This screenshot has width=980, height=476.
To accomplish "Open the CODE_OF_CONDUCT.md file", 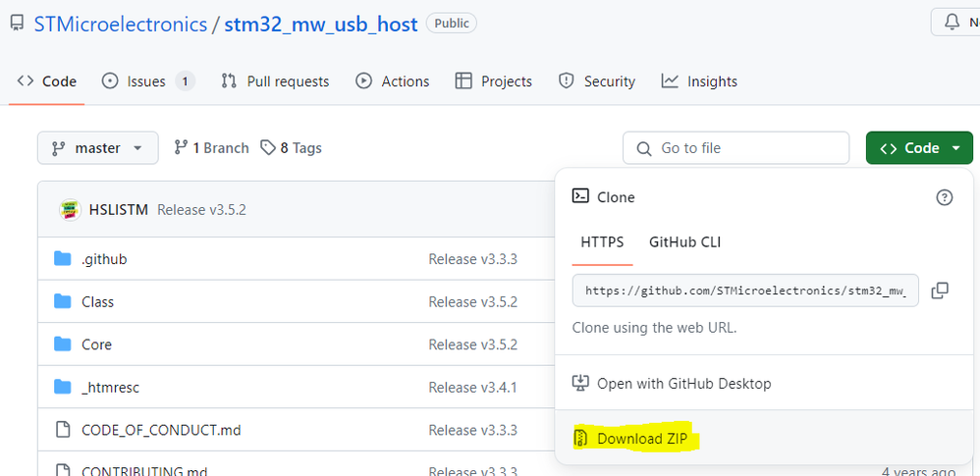I will click(x=161, y=430).
